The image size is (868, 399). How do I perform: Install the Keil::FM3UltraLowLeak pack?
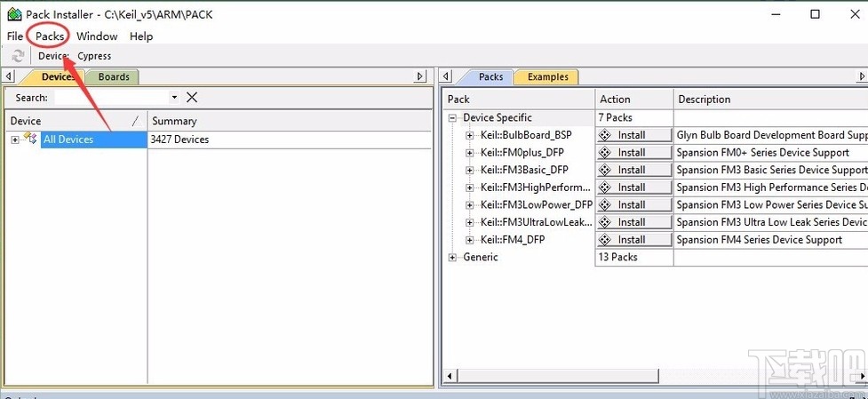(633, 222)
